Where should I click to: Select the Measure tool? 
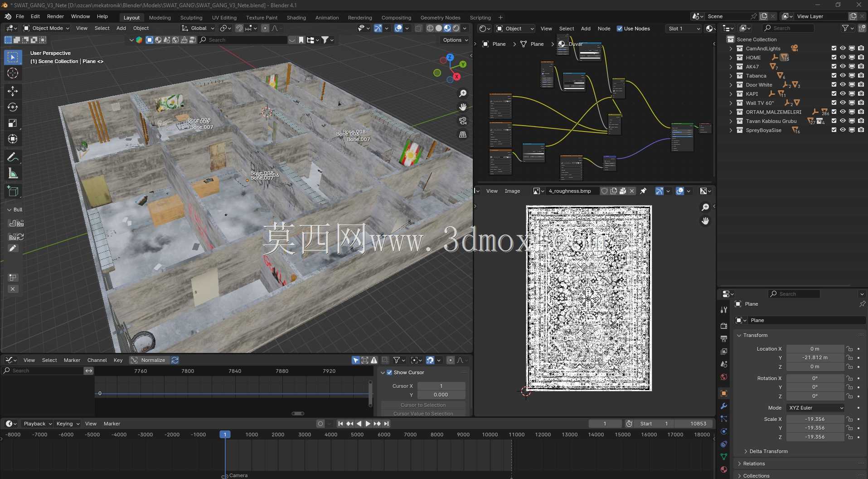click(13, 174)
